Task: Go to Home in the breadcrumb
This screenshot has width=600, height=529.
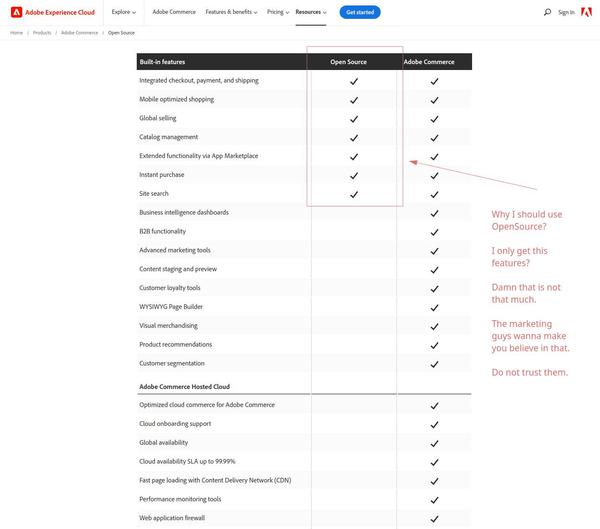Action: click(x=16, y=33)
